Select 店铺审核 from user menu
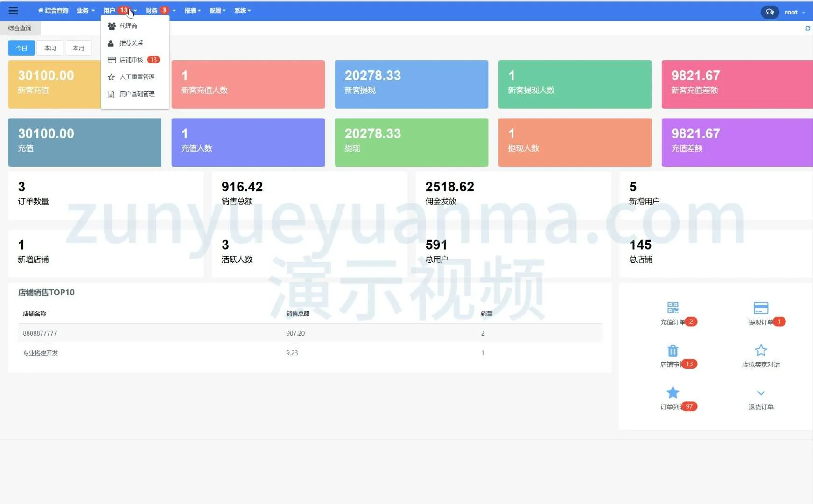 point(132,60)
